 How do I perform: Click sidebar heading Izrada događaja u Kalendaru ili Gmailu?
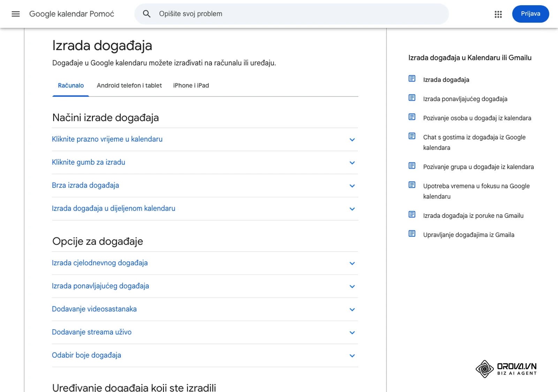(470, 58)
